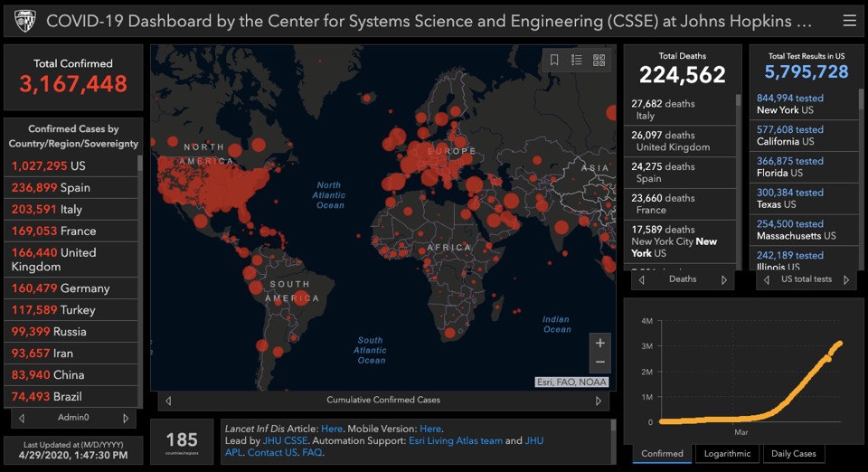
Task: Click the Johns Hopkins shield logo
Action: tap(25, 21)
